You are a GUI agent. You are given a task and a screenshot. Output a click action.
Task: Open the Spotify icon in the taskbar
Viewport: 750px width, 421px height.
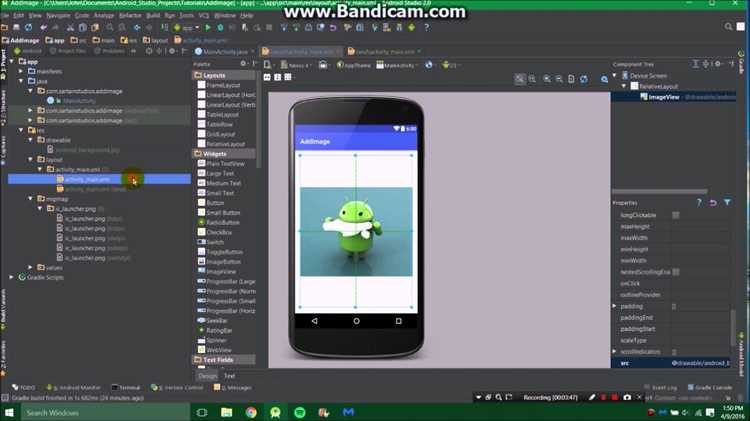pos(300,412)
